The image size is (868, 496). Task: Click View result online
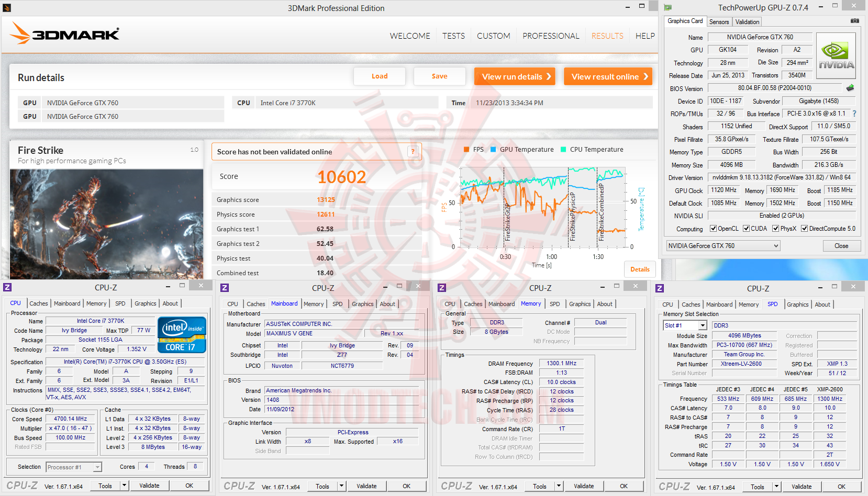608,76
